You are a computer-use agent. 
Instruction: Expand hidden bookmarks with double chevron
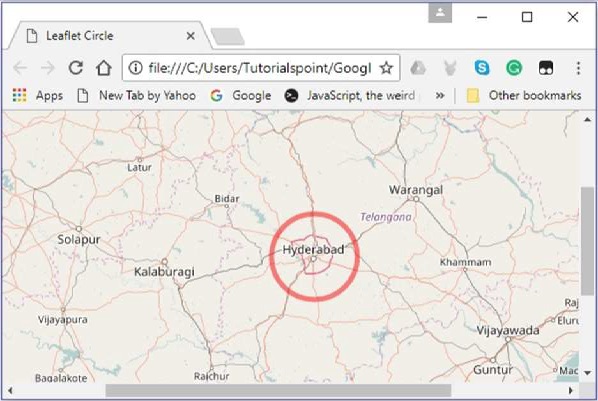(x=440, y=95)
